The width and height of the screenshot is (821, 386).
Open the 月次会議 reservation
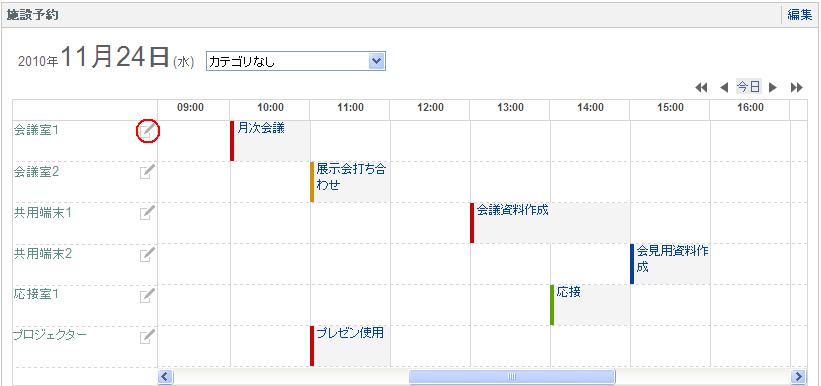(x=261, y=128)
